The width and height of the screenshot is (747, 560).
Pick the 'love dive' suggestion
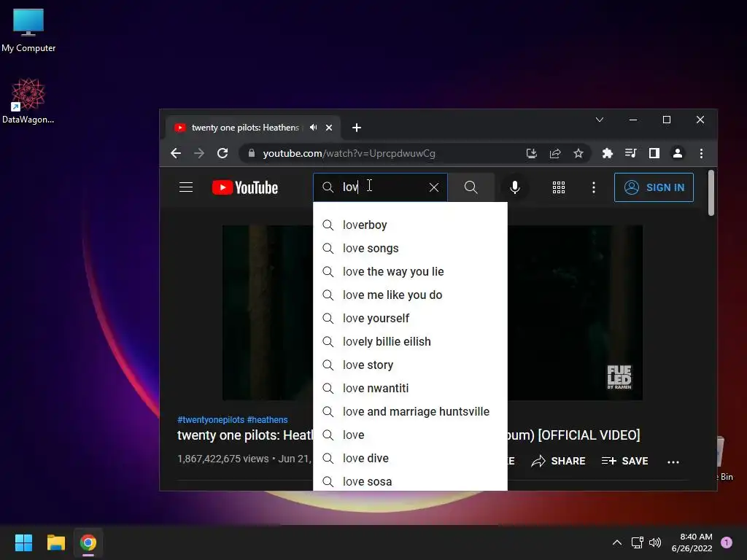pyautogui.click(x=410, y=458)
